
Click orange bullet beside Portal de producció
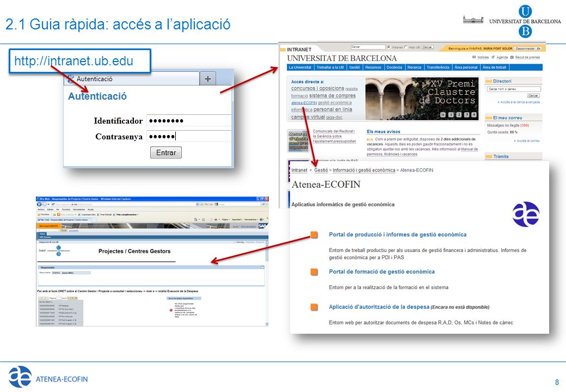click(314, 235)
